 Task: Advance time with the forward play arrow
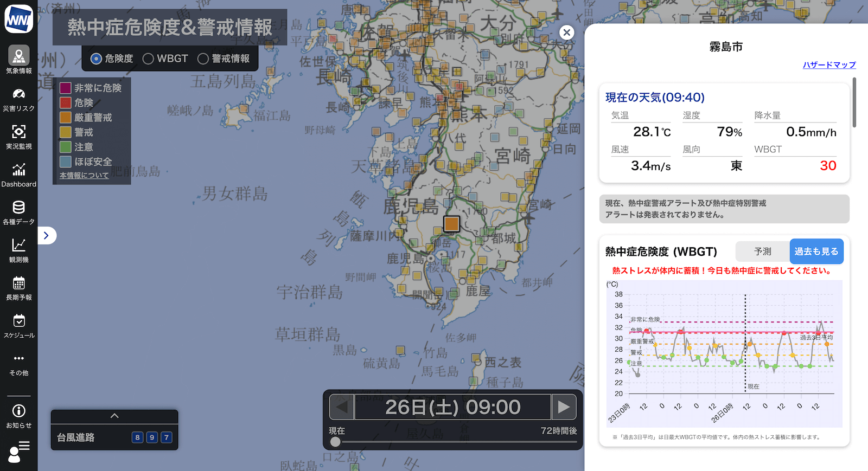tap(564, 407)
